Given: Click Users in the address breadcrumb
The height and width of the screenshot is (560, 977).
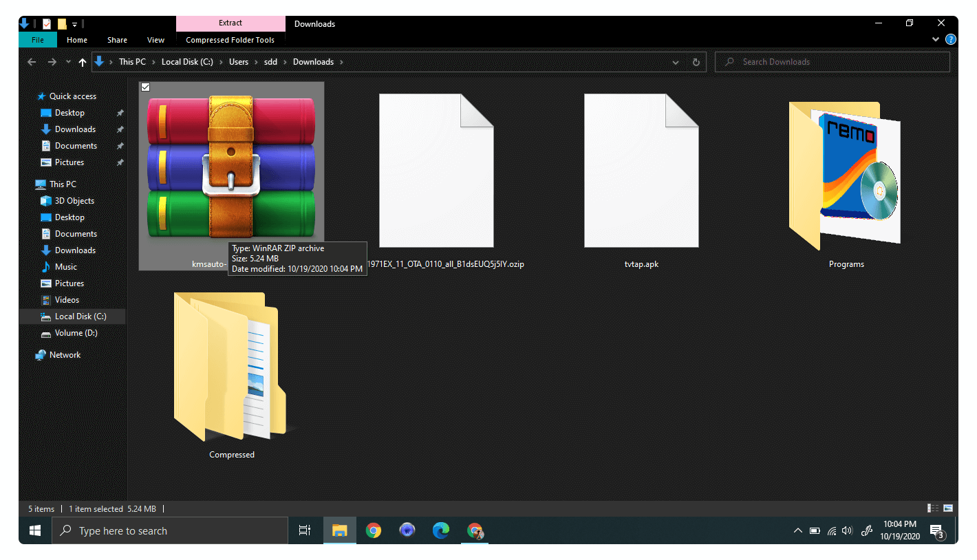Looking at the screenshot, I should [239, 62].
